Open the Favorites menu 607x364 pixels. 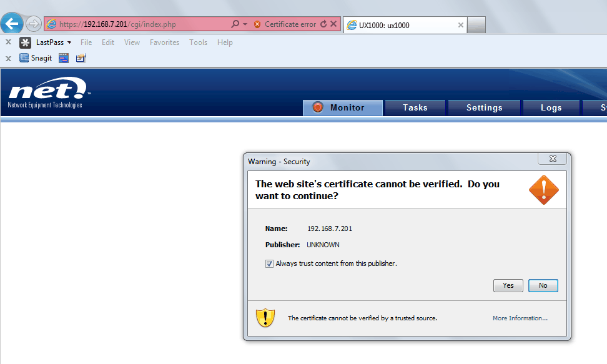coord(164,42)
